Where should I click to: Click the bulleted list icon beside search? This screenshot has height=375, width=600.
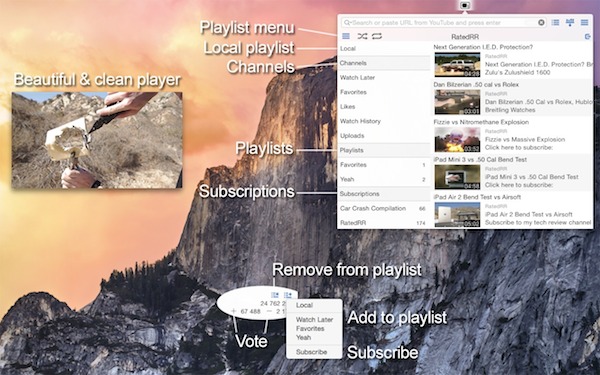click(x=555, y=23)
